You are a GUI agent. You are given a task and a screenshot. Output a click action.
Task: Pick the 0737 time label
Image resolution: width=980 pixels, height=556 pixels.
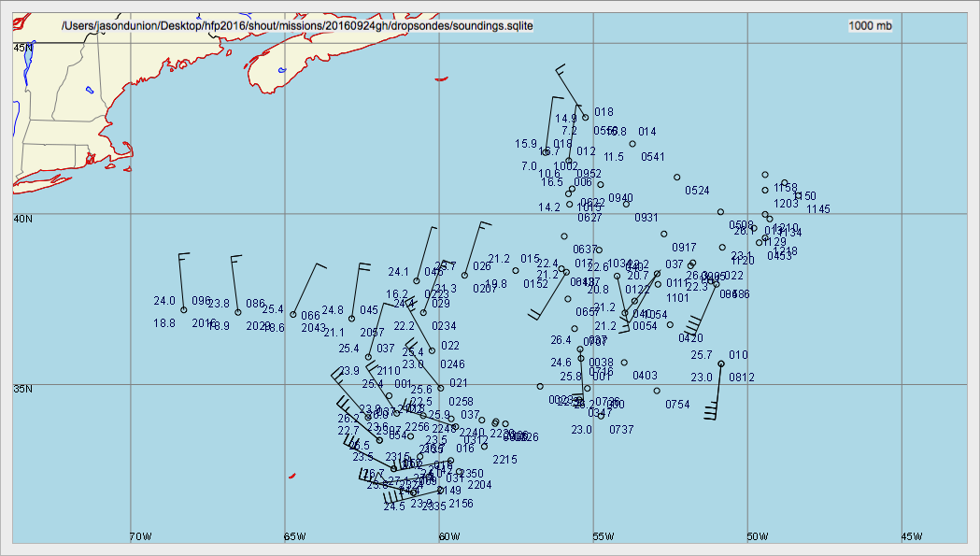tap(621, 430)
